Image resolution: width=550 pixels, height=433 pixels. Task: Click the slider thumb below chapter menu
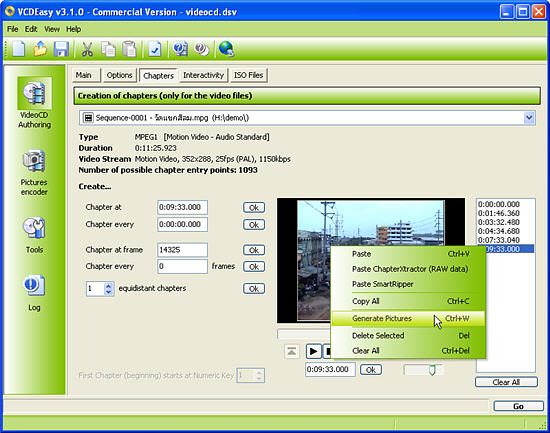pyautogui.click(x=432, y=370)
